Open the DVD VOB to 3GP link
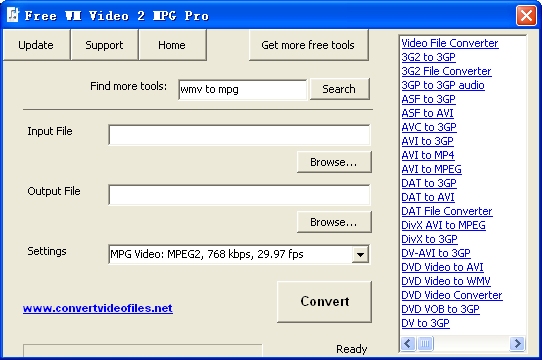Image resolution: width=542 pixels, height=360 pixels. [440, 309]
